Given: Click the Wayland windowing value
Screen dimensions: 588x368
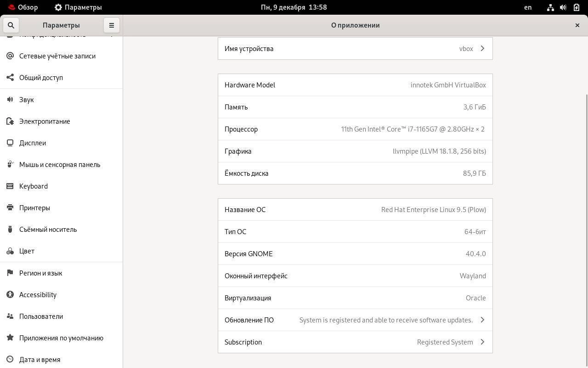Looking at the screenshot, I should point(473,276).
